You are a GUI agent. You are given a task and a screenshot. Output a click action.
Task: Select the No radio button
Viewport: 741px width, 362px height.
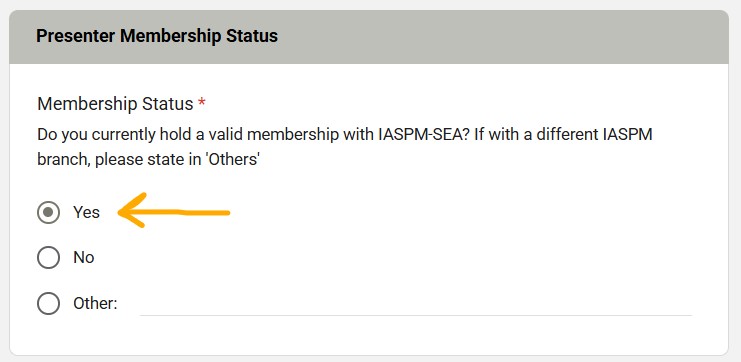coord(48,258)
